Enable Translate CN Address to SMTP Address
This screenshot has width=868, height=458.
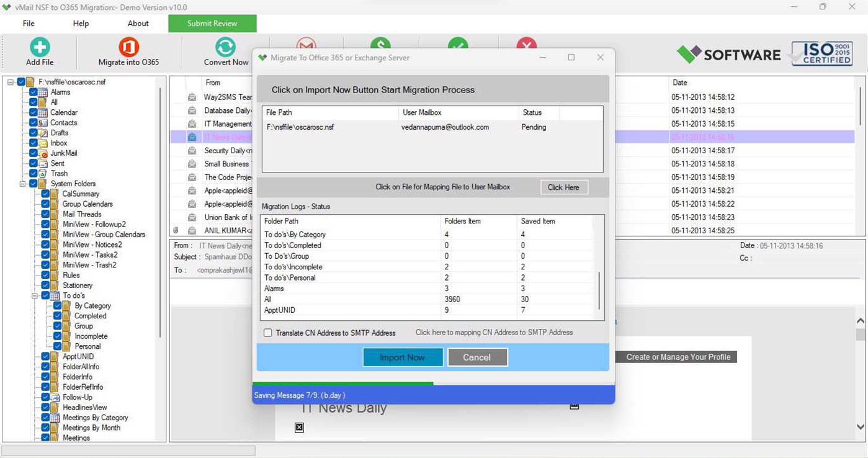pyautogui.click(x=267, y=333)
